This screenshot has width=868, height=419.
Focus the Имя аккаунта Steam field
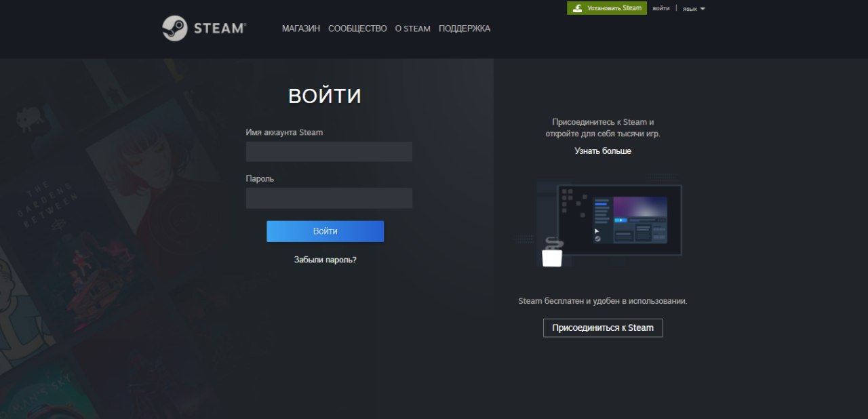329,151
